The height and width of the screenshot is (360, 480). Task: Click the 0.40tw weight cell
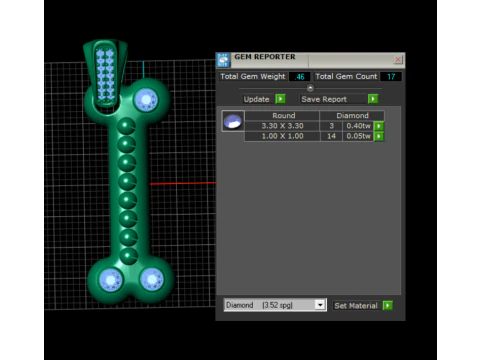(358, 126)
